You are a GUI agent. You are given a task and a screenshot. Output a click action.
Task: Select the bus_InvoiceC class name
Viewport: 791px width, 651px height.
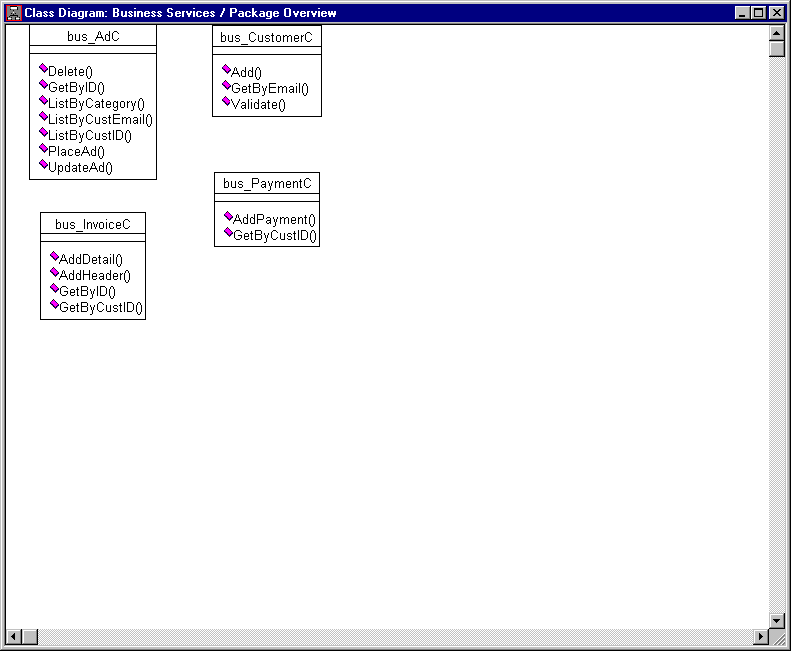click(x=93, y=225)
